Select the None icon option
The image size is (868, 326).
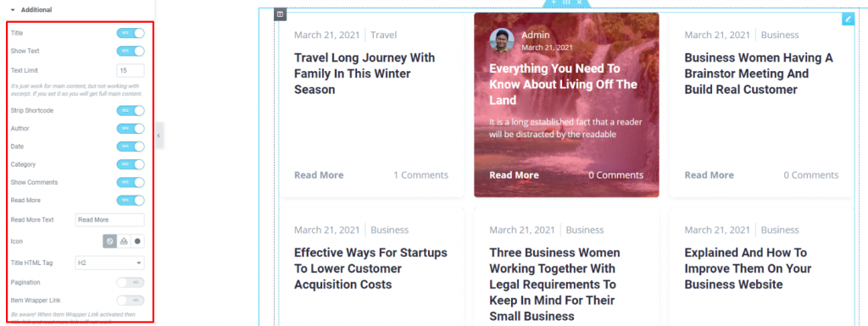pos(109,241)
